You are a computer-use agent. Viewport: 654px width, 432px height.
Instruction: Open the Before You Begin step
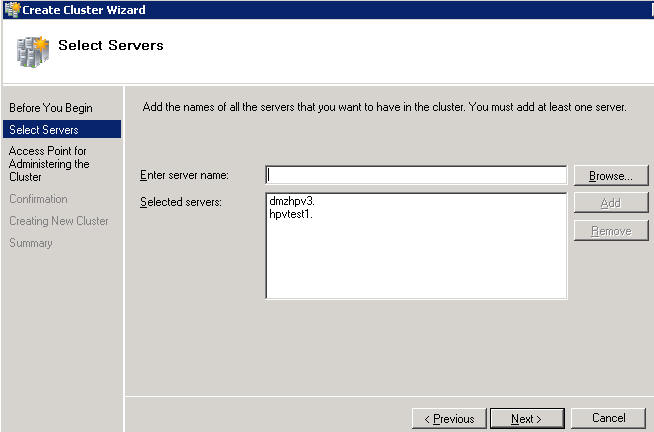(51, 108)
